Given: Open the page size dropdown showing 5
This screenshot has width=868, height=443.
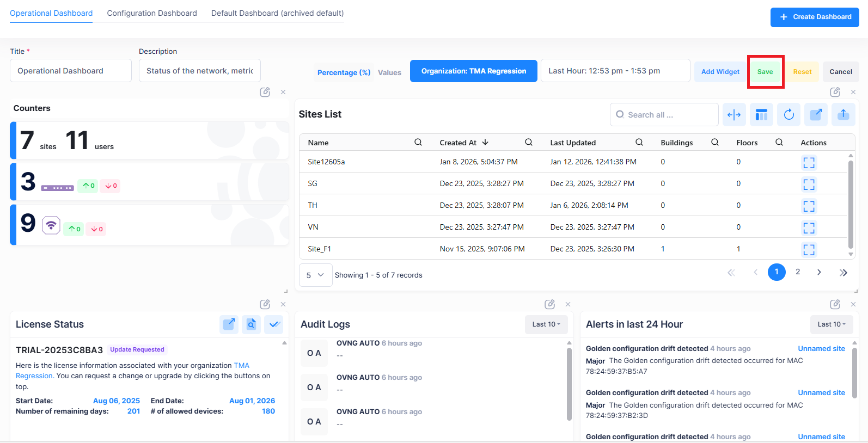Looking at the screenshot, I should (x=315, y=275).
